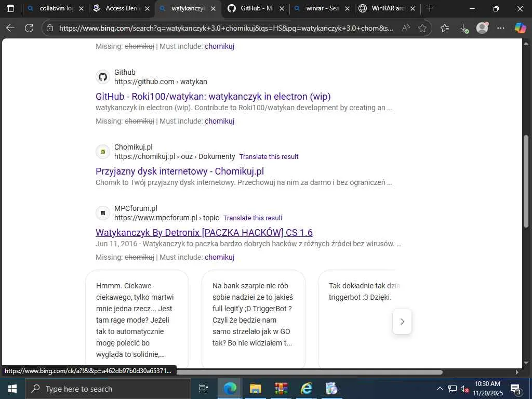Image resolution: width=532 pixels, height=399 pixels.
Task: Click scroll up arrow of vertical scrollbar
Action: click(526, 43)
